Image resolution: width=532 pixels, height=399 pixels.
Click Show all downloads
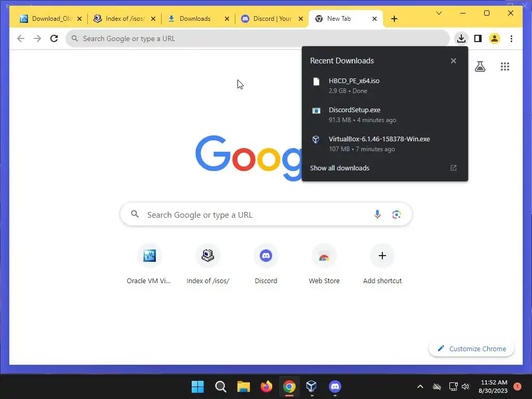(x=340, y=168)
